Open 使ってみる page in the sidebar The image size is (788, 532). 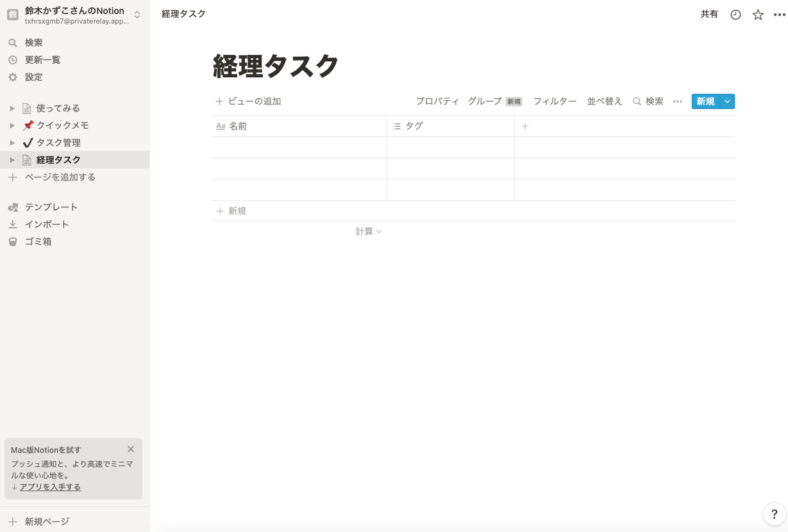pos(58,108)
